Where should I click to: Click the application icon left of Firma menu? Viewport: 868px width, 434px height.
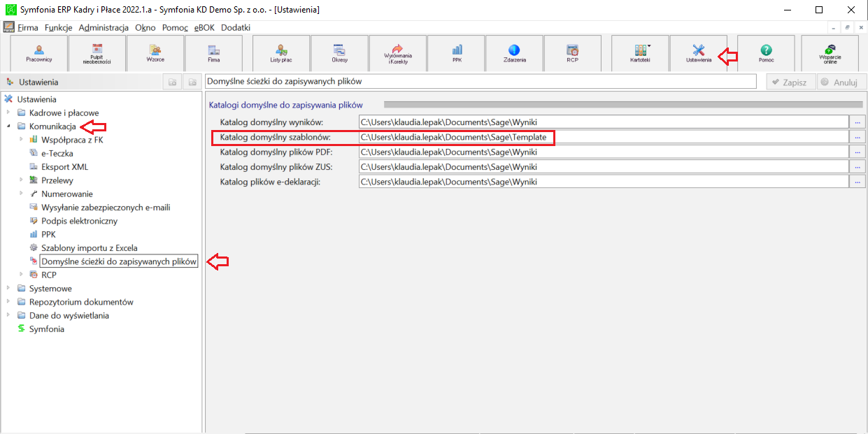pyautogui.click(x=9, y=27)
